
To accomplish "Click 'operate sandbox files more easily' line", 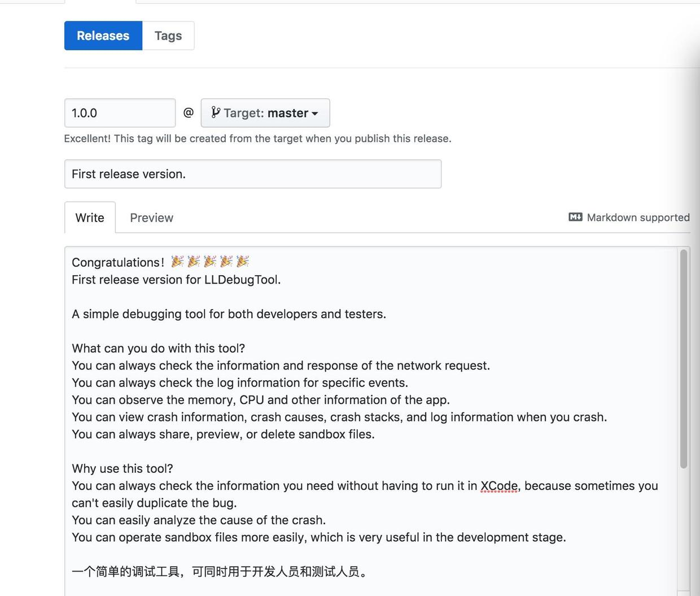I will tap(319, 537).
